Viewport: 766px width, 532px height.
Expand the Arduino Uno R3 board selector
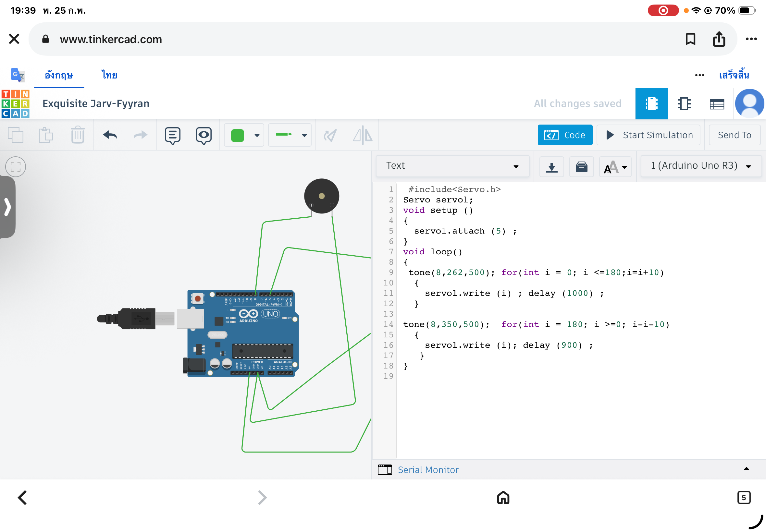701,166
